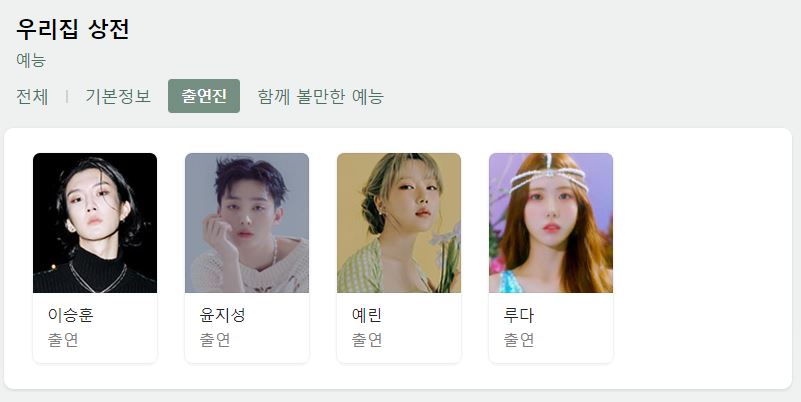Click the divider between 전체 and 기본정보

pos(67,96)
